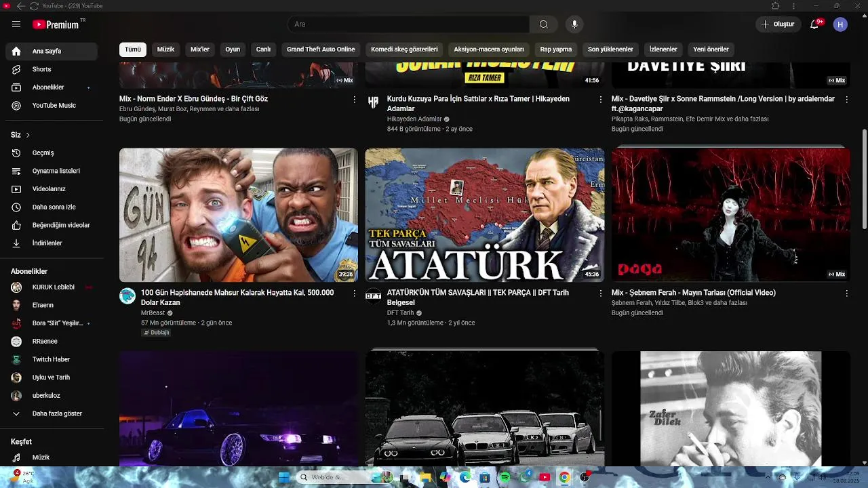868x488 pixels.
Task: Open MrBeast channel avatar
Action: tap(127, 296)
